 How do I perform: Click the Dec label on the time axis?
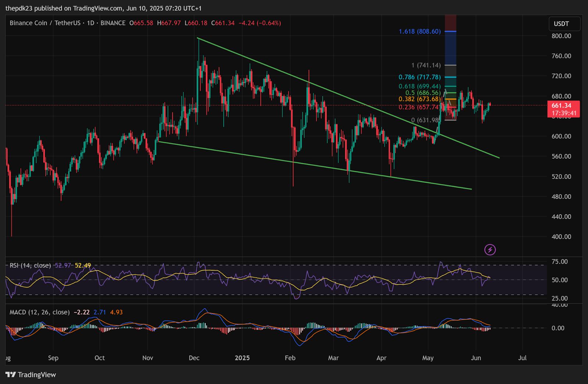(x=194, y=358)
